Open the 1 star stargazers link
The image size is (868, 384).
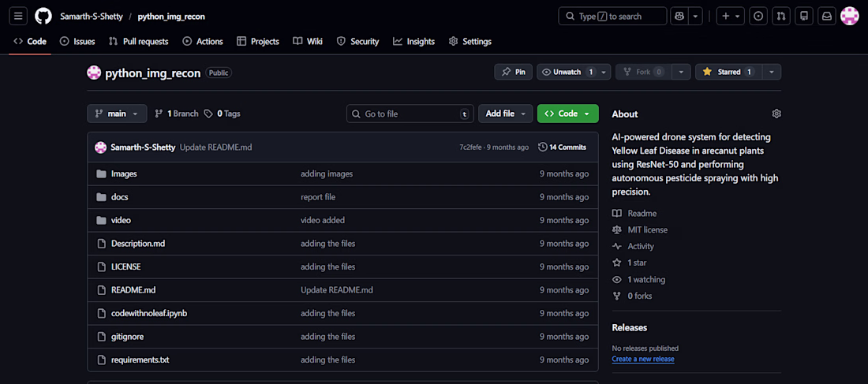629,263
